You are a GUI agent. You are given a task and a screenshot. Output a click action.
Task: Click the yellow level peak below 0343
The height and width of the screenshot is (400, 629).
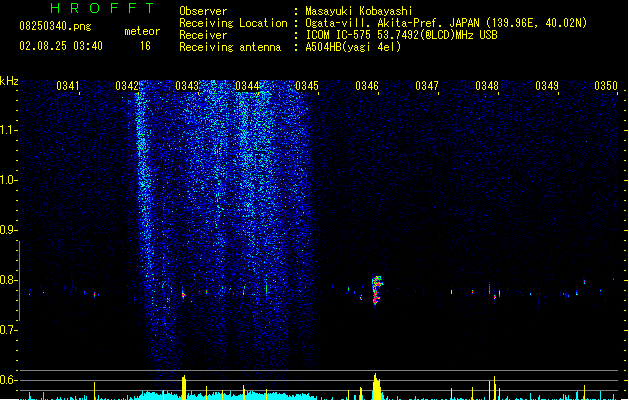point(184,388)
